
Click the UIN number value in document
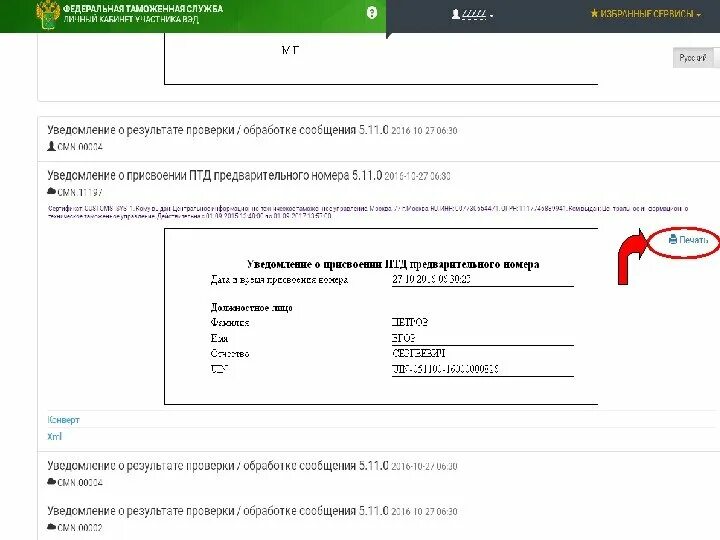click(445, 369)
